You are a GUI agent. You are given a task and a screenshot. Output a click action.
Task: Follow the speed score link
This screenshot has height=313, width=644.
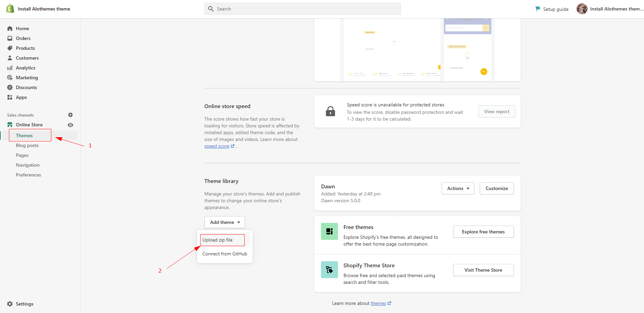217,146
